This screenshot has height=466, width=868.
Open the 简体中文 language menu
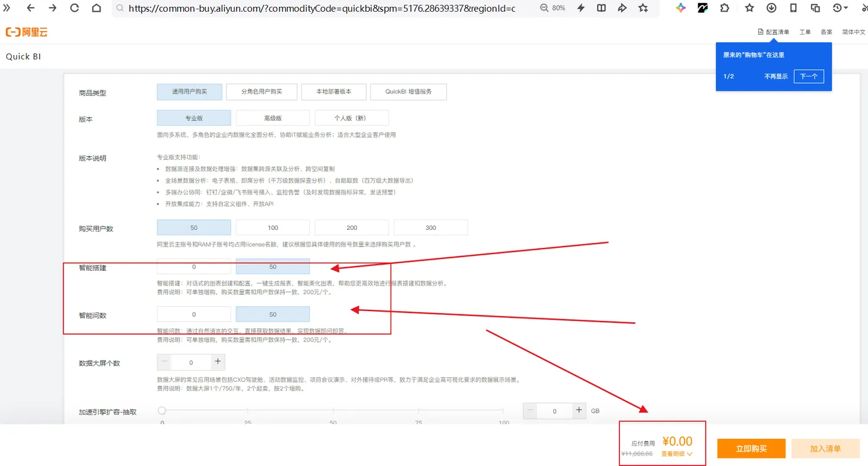click(854, 32)
